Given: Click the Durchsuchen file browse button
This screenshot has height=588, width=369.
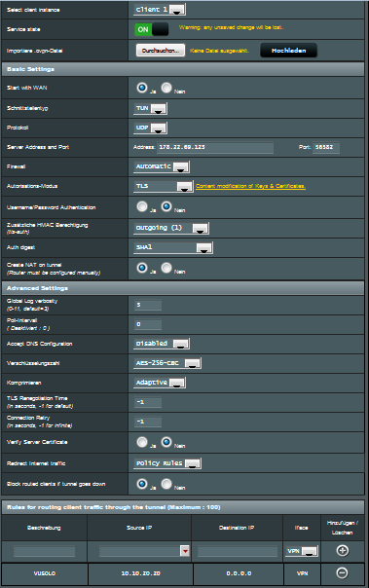Looking at the screenshot, I should pyautogui.click(x=161, y=51).
